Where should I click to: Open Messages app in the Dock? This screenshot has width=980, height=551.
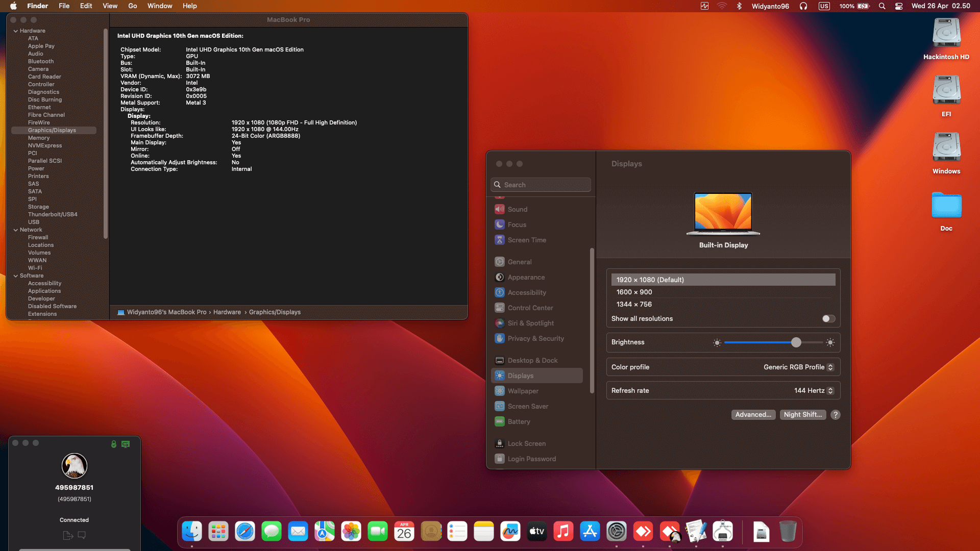[272, 532]
